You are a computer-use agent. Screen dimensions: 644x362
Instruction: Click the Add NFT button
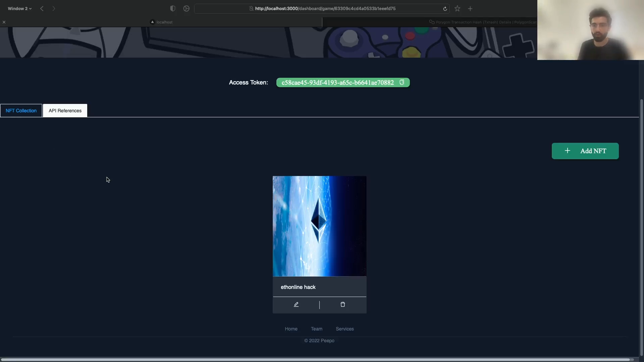click(x=585, y=151)
